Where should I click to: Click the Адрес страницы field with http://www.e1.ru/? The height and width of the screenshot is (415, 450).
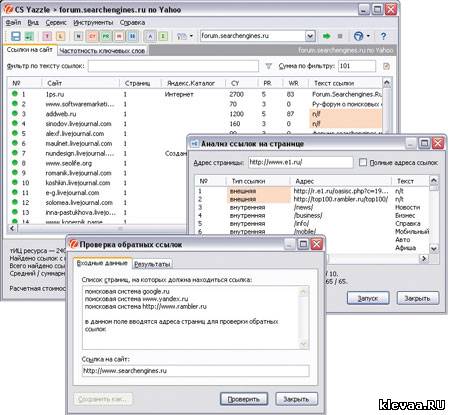(300, 162)
